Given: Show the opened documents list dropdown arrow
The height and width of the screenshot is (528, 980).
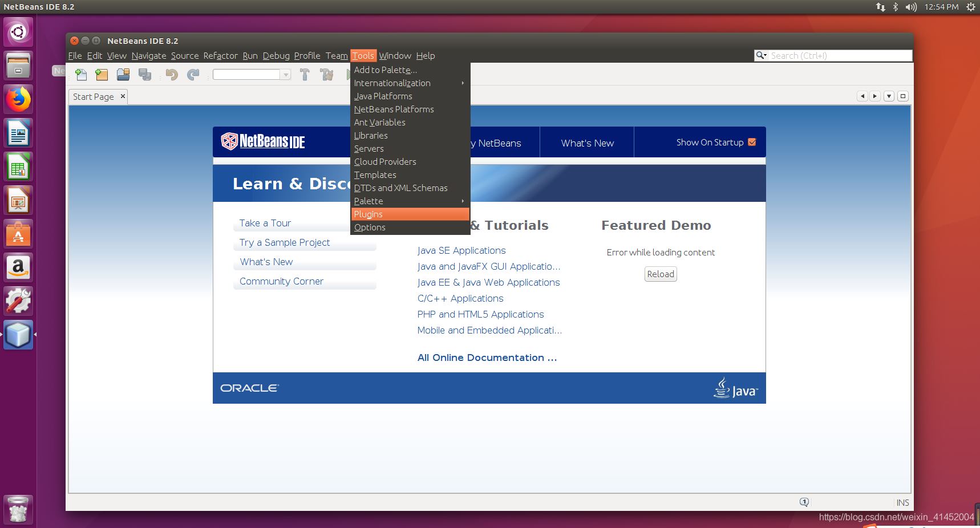Looking at the screenshot, I should coord(889,96).
